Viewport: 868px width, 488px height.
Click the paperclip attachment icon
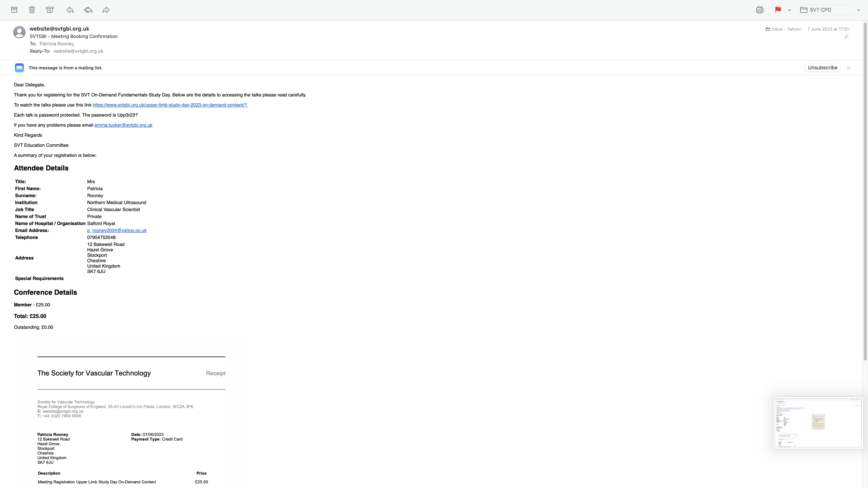846,36
